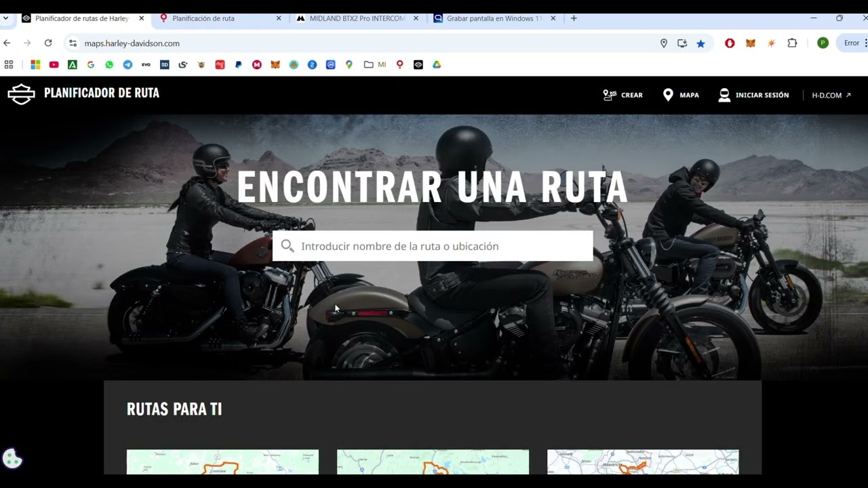Click the Error Chrome menu button
868x488 pixels.
(x=854, y=43)
